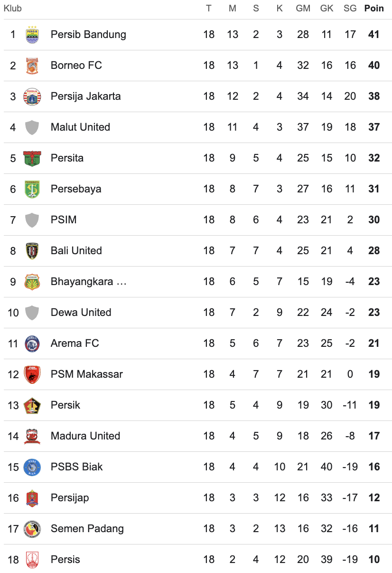Click the Klub column header
392x573 pixels.
[x=13, y=9]
